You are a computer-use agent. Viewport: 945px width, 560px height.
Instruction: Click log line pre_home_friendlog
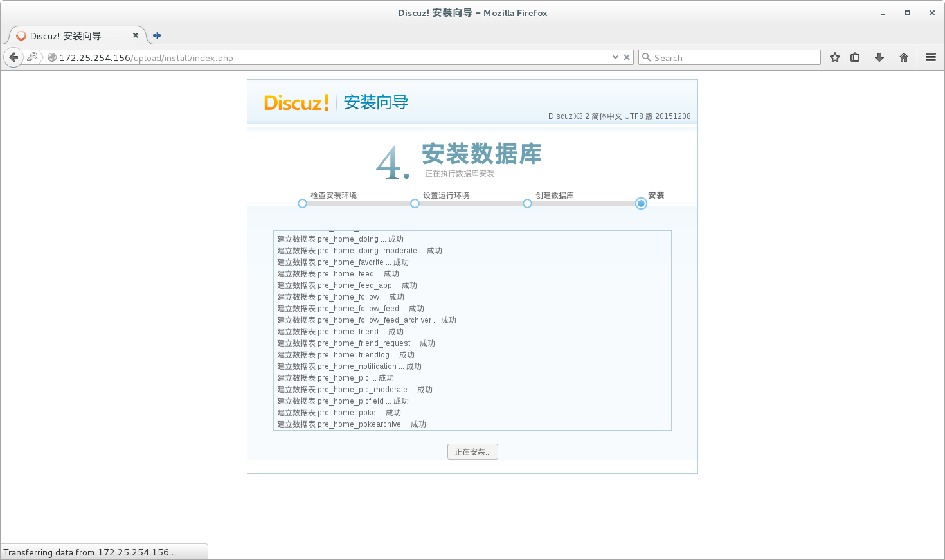click(346, 355)
